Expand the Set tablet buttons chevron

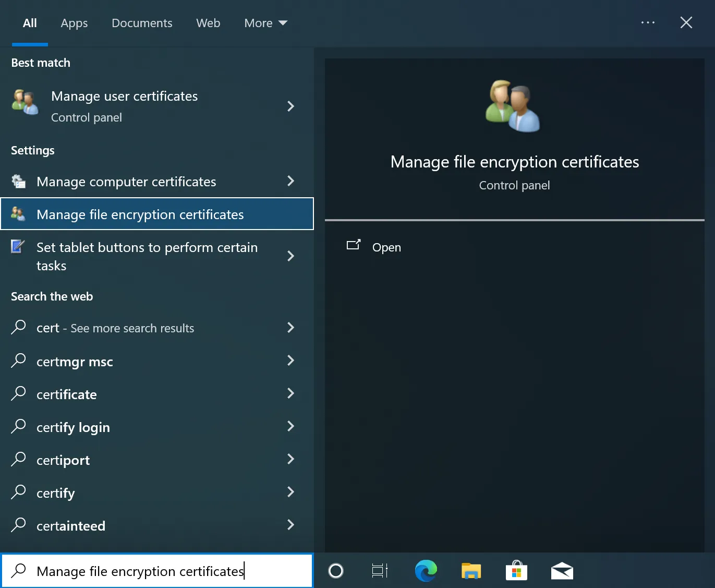click(x=290, y=256)
